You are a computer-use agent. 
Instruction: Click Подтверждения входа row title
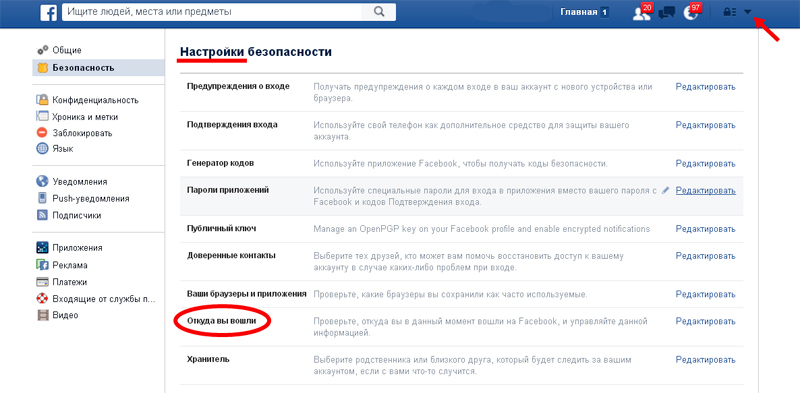point(232,125)
